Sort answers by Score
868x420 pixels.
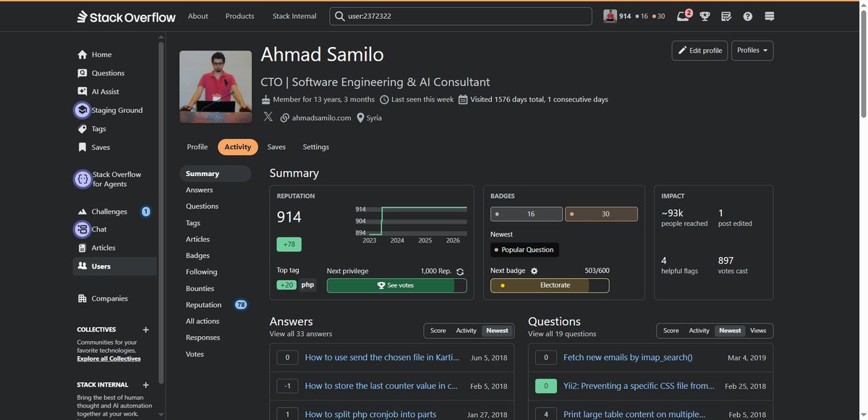[438, 331]
